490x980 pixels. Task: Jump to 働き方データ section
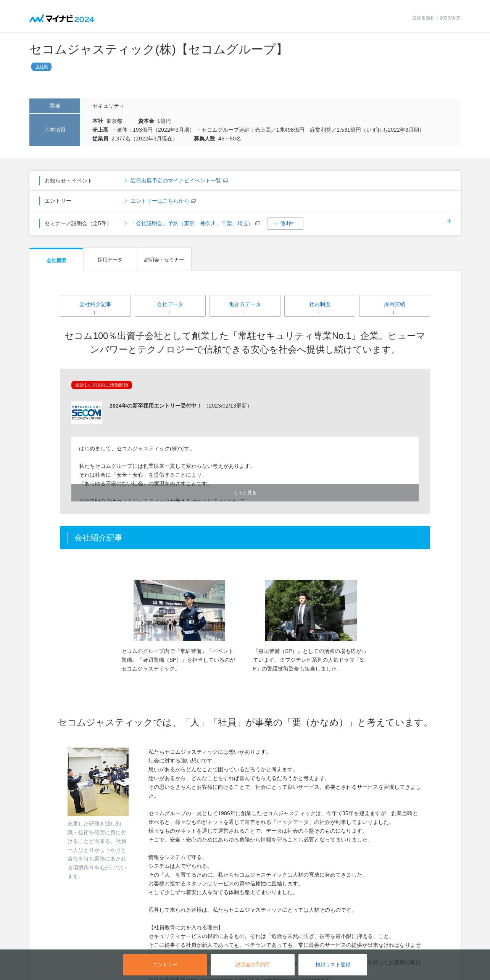pos(245,306)
